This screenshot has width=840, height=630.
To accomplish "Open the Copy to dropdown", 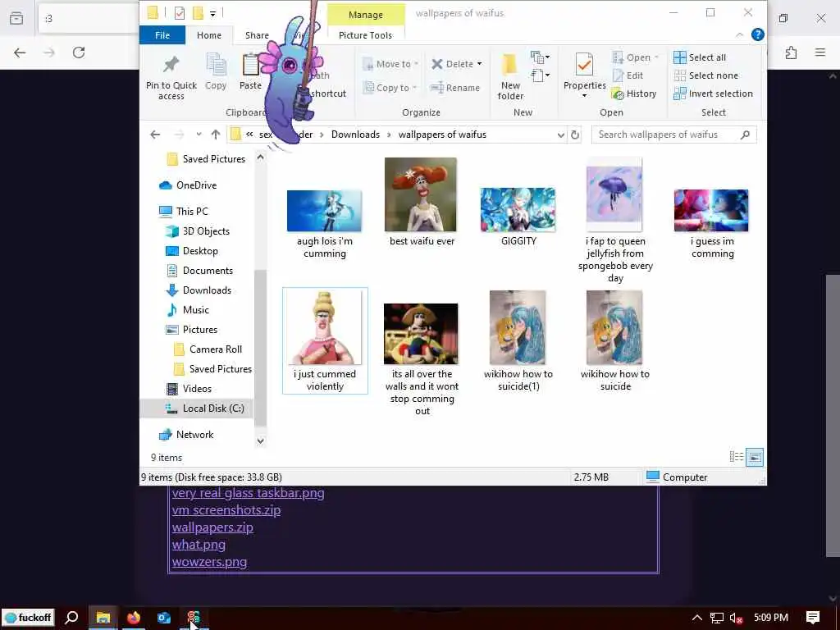I will coord(414,88).
